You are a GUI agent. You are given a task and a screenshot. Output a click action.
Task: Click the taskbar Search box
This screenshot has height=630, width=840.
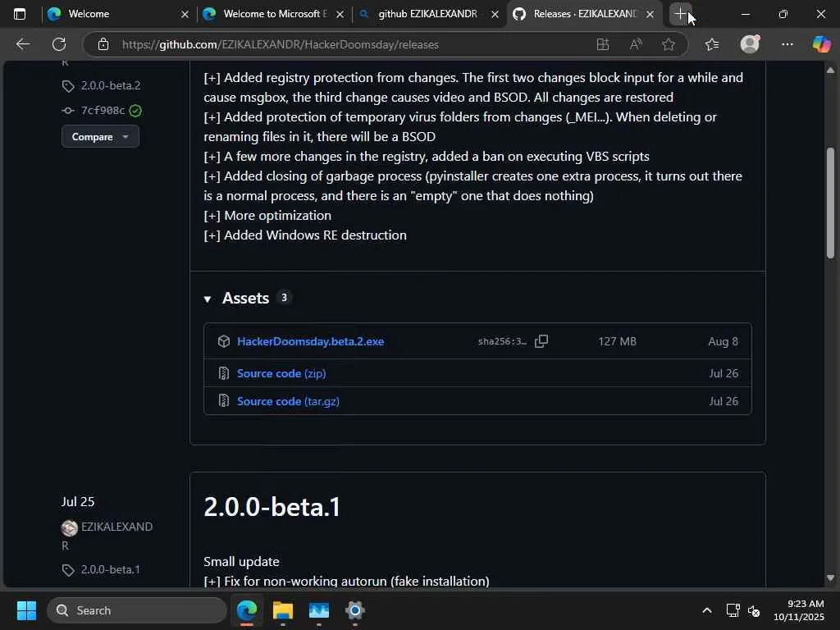coord(137,610)
